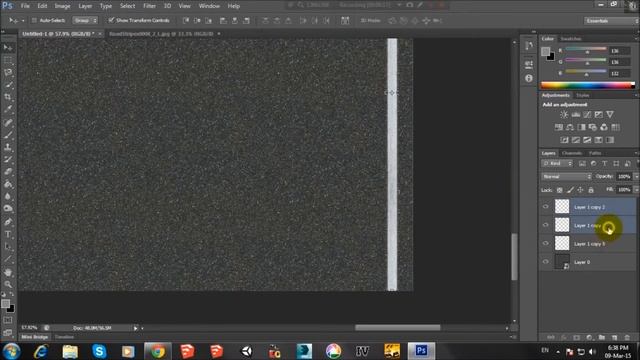Image resolution: width=640 pixels, height=360 pixels.
Task: Open the layer filter Kind dropdown
Action: click(x=557, y=163)
